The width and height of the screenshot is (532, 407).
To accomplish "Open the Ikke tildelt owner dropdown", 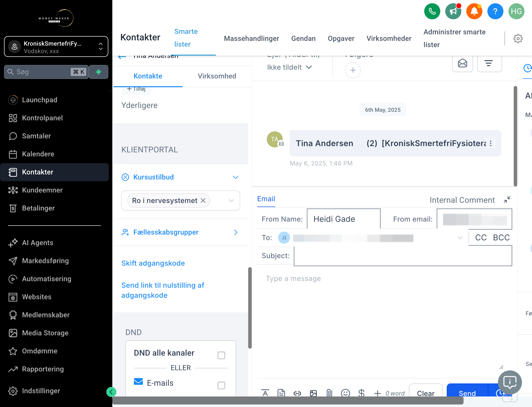I will point(289,67).
